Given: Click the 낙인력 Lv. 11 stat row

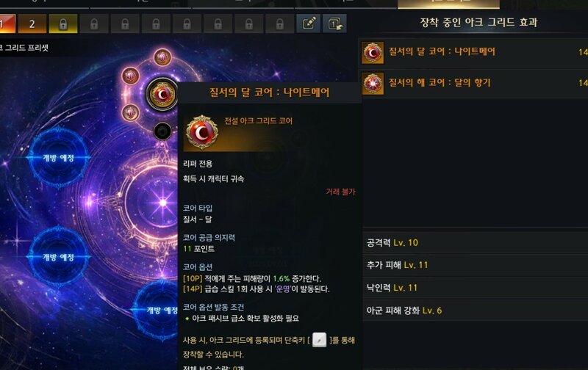Looking at the screenshot, I should pos(475,288).
